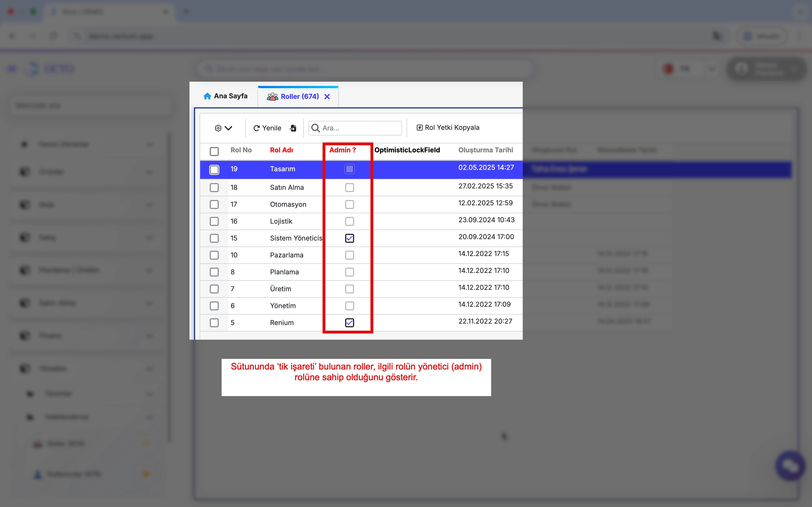Click the export icon next to Yenile
Viewport: 812px width, 507px height.
coord(293,128)
